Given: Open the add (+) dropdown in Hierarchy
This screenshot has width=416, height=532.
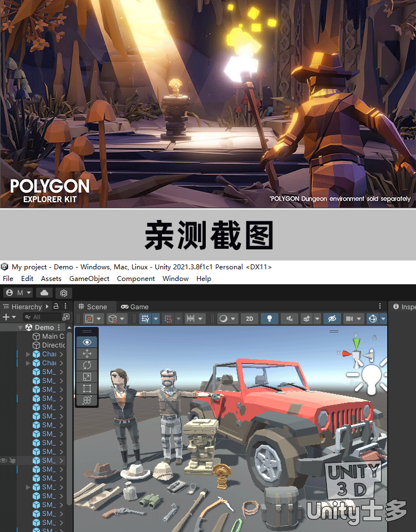Looking at the screenshot, I should (9, 317).
